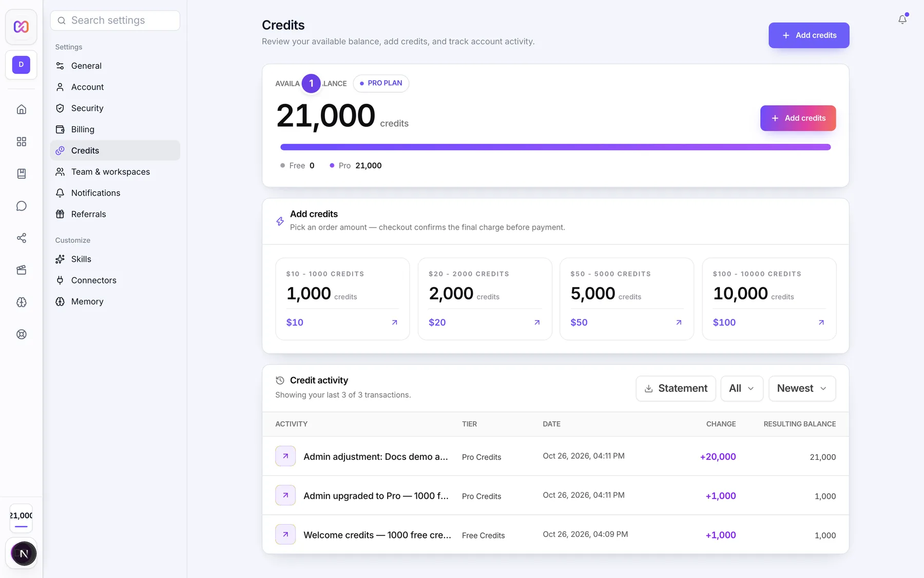The height and width of the screenshot is (578, 924).
Task: Open Referrals settings
Action: tap(115, 214)
